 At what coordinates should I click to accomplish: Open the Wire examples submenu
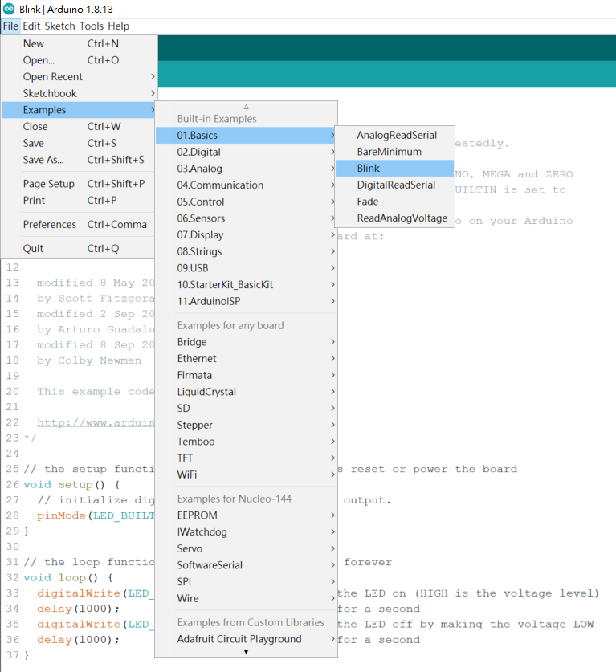pos(246,599)
